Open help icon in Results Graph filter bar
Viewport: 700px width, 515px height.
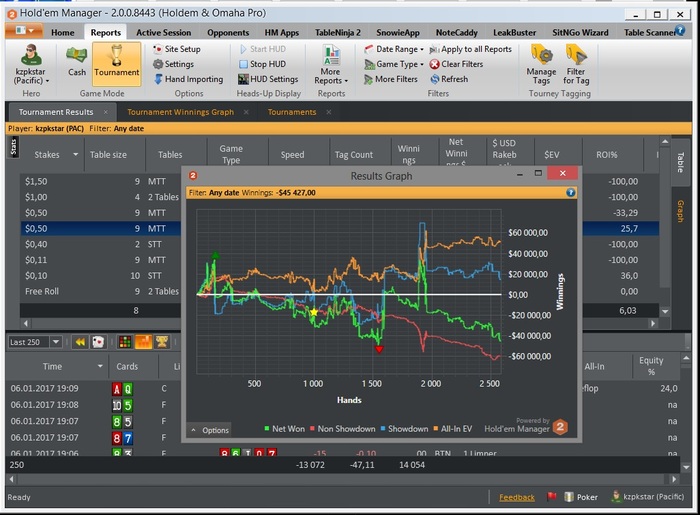tap(571, 193)
